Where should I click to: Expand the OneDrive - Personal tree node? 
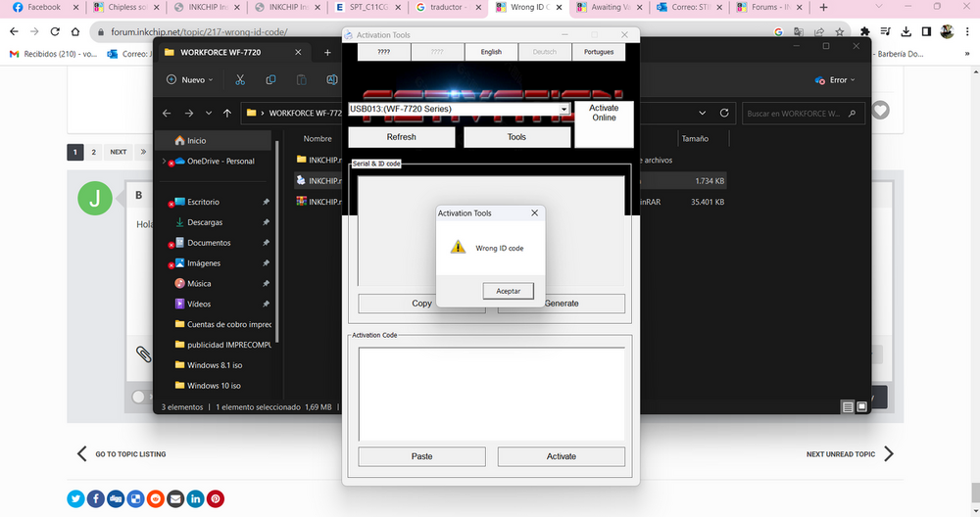[164, 162]
